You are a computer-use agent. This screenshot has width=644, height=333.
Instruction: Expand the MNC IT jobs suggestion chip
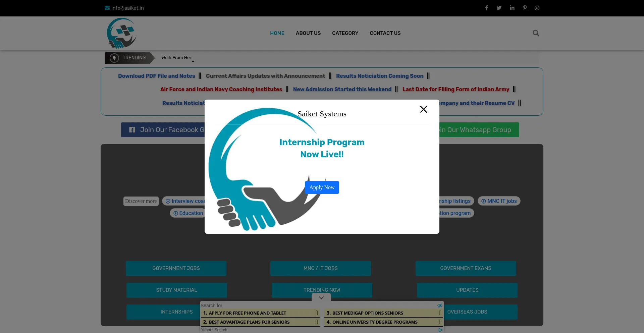pos(499,201)
